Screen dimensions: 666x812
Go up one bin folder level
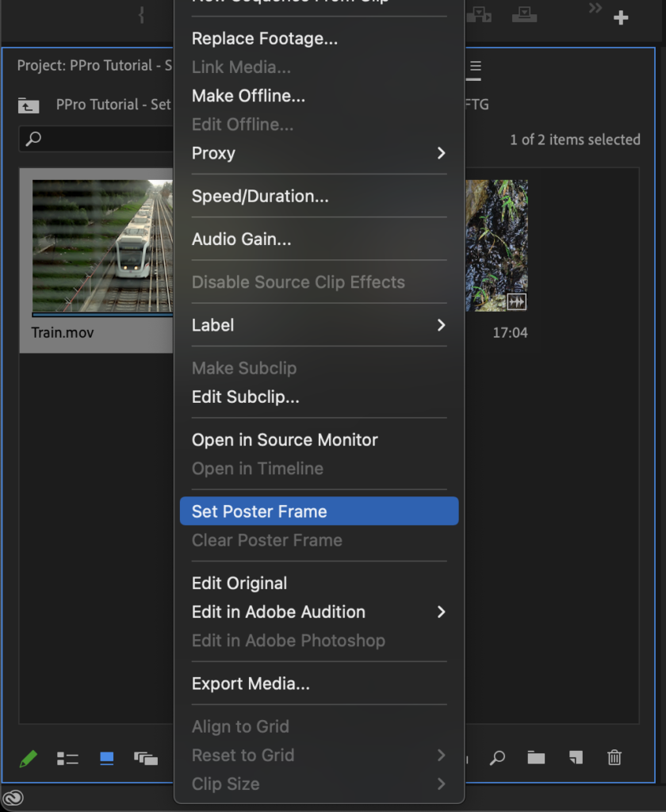pos(29,105)
